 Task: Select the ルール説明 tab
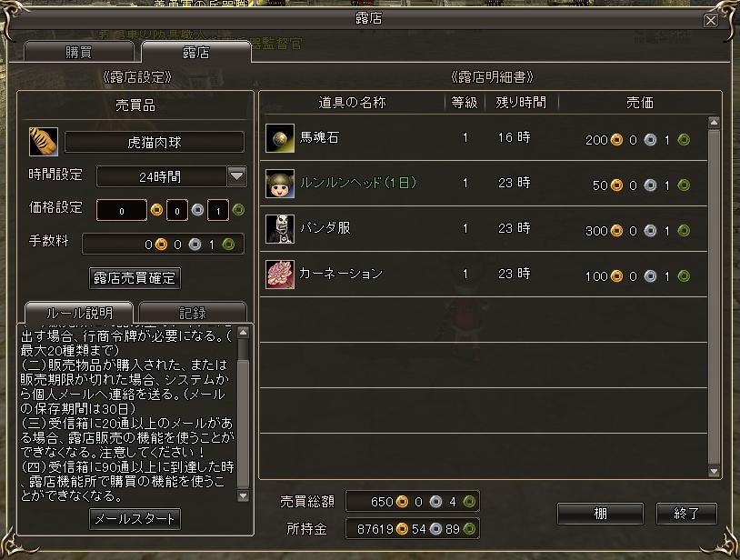click(79, 313)
